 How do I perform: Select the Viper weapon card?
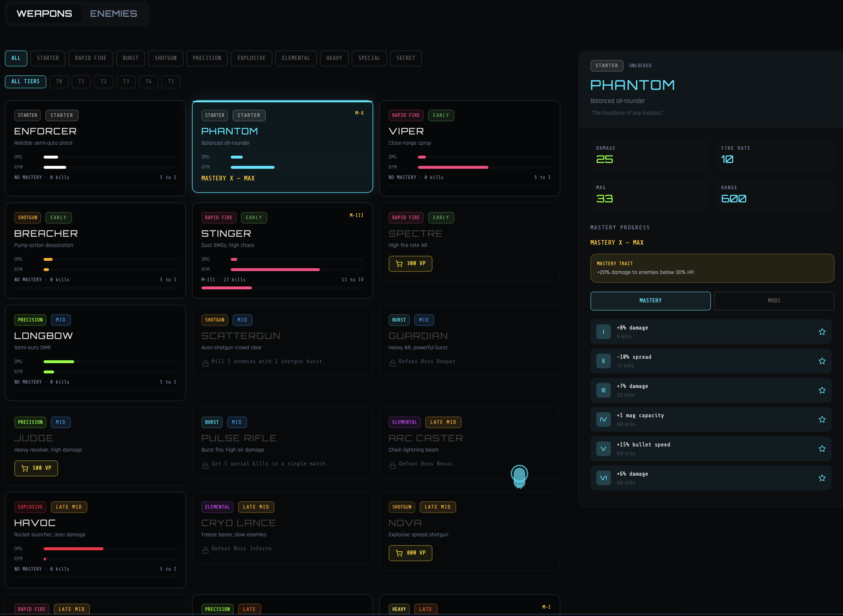click(x=470, y=148)
